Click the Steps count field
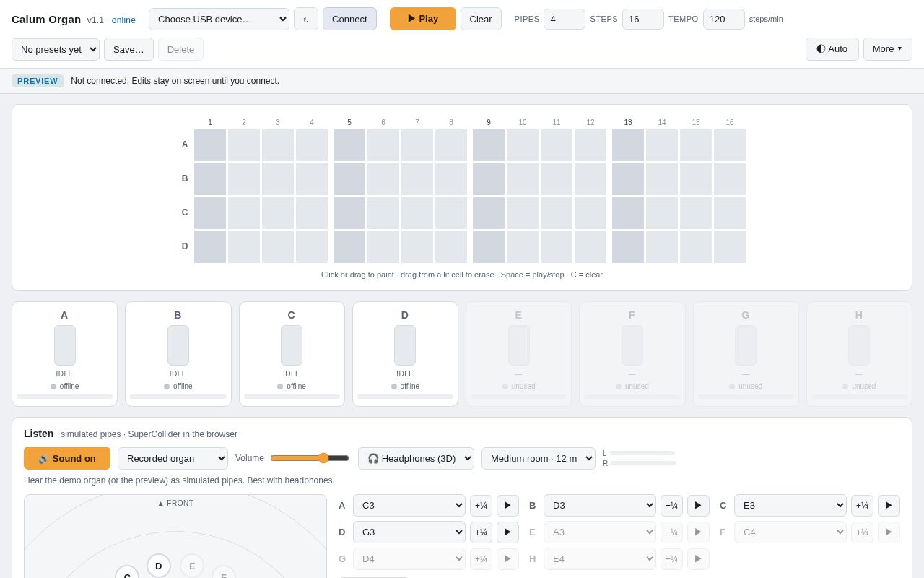This screenshot has width=924, height=578. tap(643, 19)
